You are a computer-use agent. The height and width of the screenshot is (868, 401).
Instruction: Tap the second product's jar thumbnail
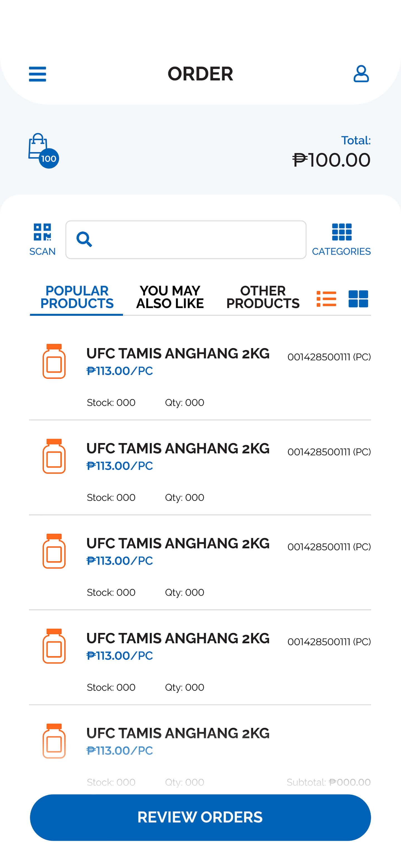(54, 456)
